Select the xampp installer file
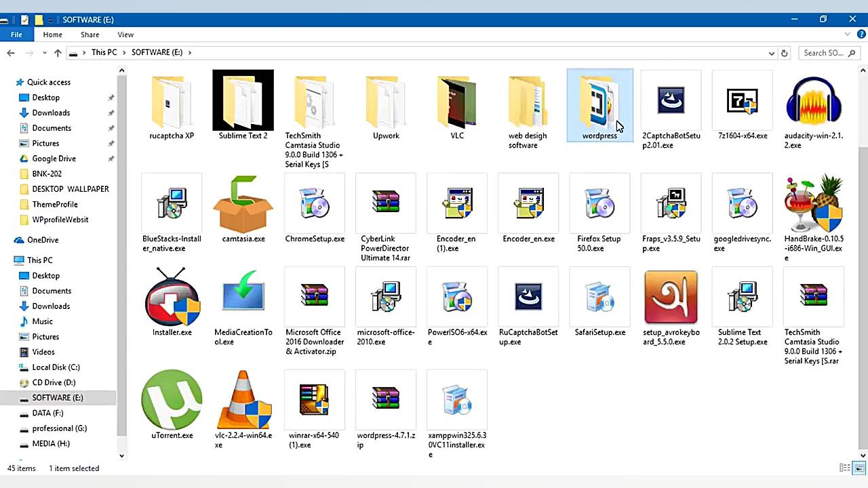The width and height of the screenshot is (868, 488). click(x=457, y=415)
